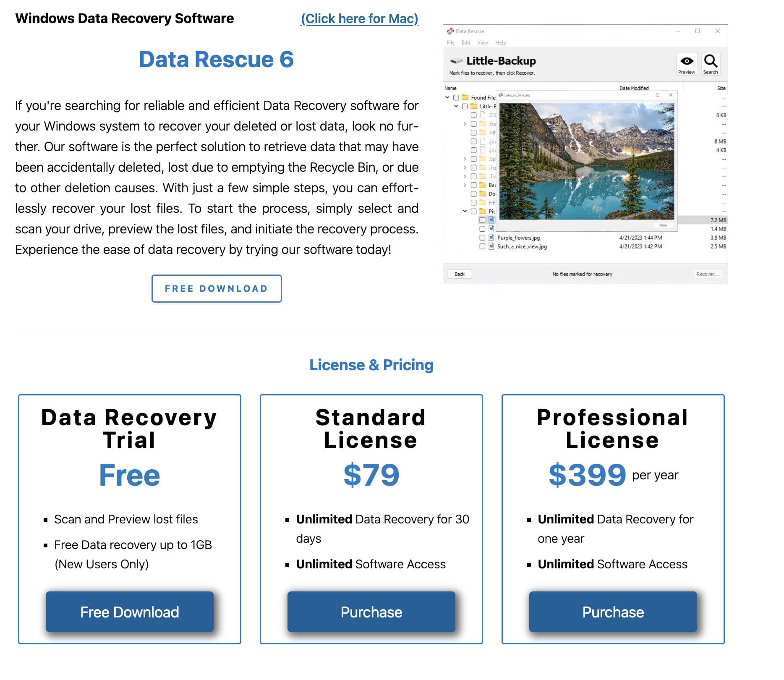Click the logo in Lake_so_blue.jpg preview title

click(x=501, y=95)
